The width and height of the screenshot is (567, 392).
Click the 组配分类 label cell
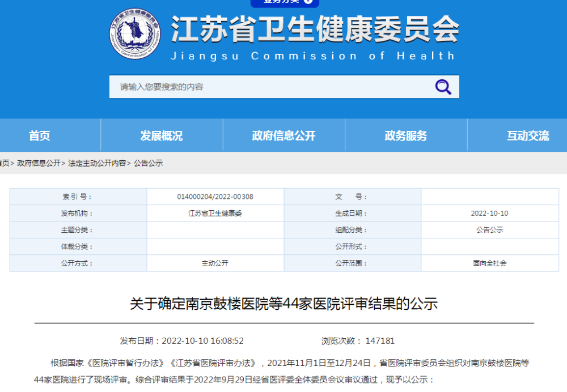click(353, 230)
